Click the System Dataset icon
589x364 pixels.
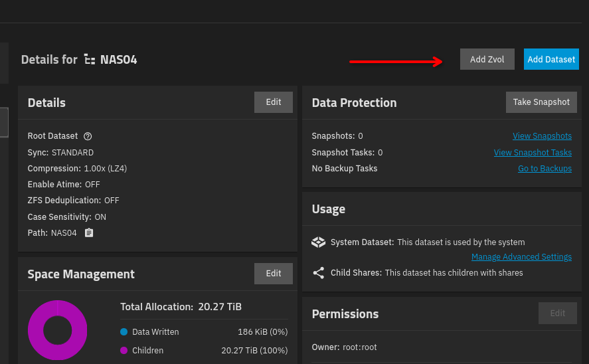pos(319,242)
